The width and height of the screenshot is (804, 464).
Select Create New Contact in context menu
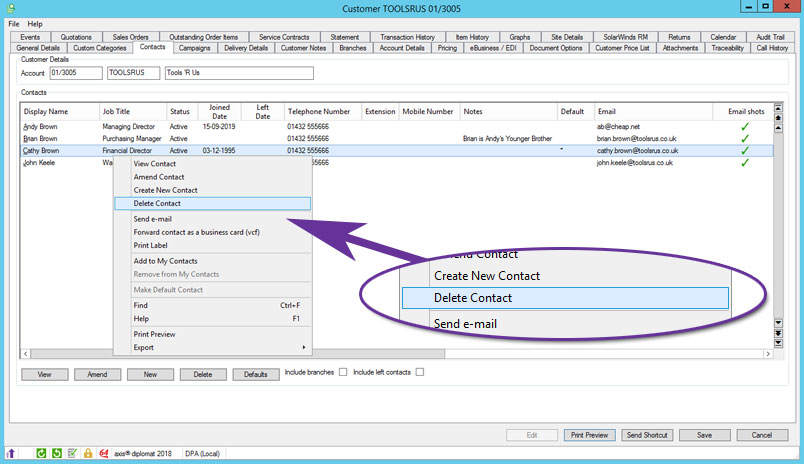212,190
